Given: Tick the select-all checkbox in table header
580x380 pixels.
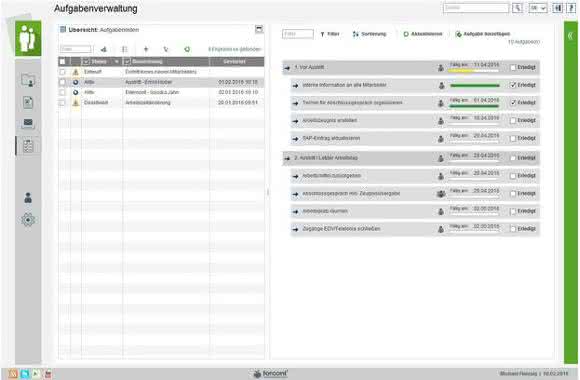Looking at the screenshot, I should point(62,61).
